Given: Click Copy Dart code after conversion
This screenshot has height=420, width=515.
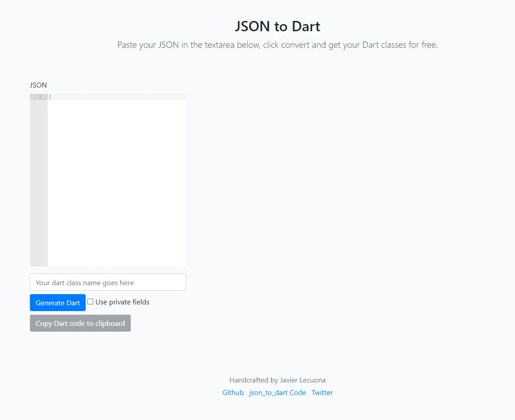Looking at the screenshot, I should (80, 323).
